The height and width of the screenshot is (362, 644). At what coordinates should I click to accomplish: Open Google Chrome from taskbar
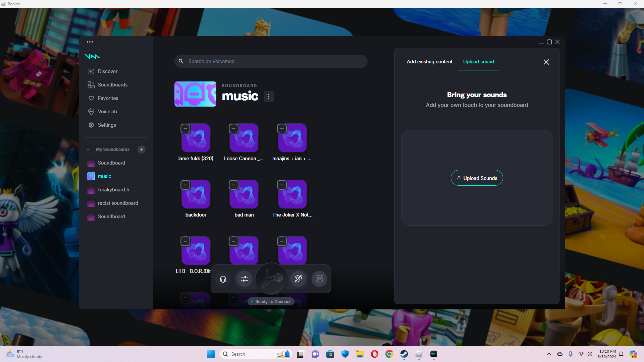click(x=389, y=354)
